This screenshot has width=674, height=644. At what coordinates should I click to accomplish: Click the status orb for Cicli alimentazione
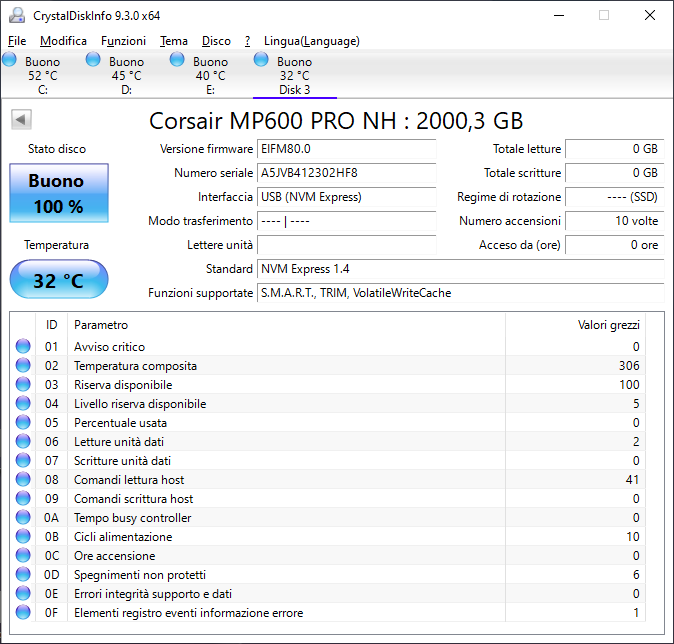[x=23, y=536]
